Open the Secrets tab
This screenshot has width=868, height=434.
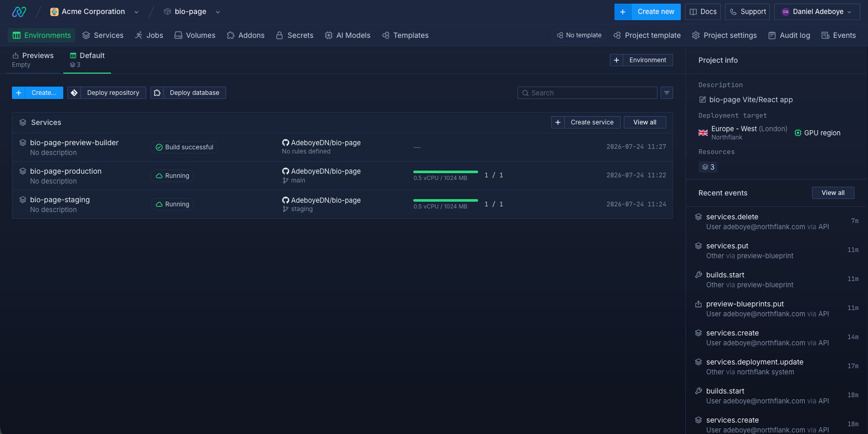(295, 35)
